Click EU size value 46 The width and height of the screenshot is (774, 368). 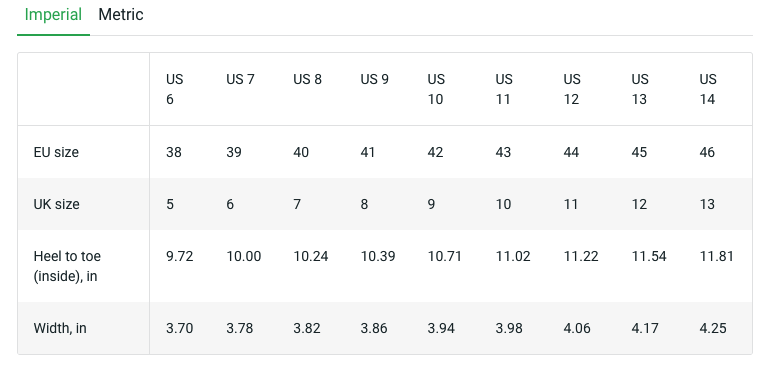point(707,152)
